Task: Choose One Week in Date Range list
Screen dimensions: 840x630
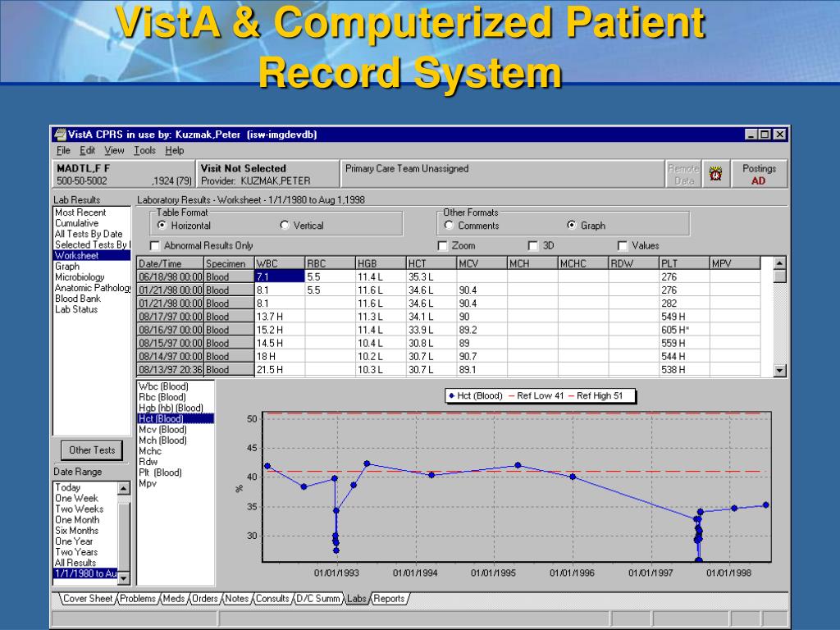Action: click(x=76, y=498)
